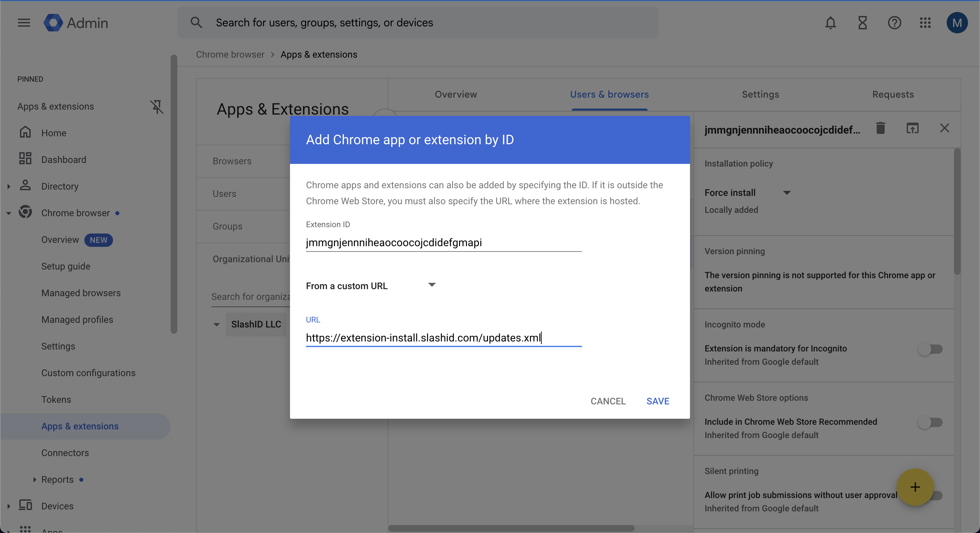
Task: Open the notifications bell
Action: (830, 23)
